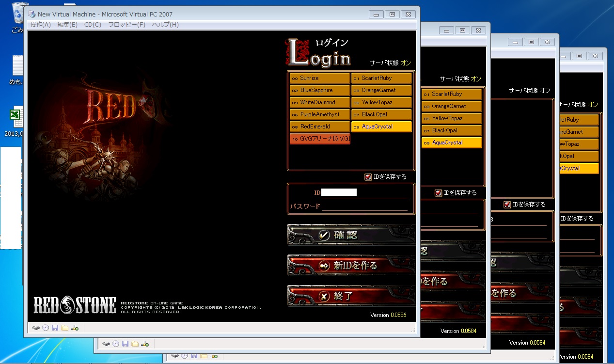Viewport: 614px width, 364px height.
Task: Select the 10 GVGアリーナ[G.V.G] server
Action: pyautogui.click(x=320, y=139)
